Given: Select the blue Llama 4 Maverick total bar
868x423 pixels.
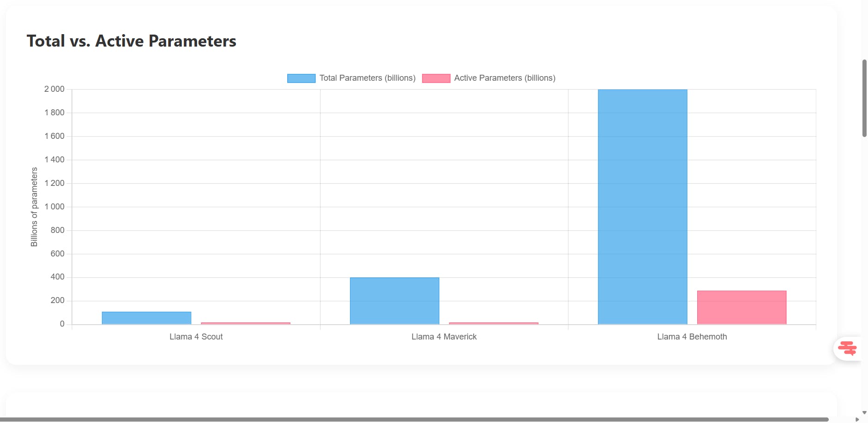Looking at the screenshot, I should 394,301.
